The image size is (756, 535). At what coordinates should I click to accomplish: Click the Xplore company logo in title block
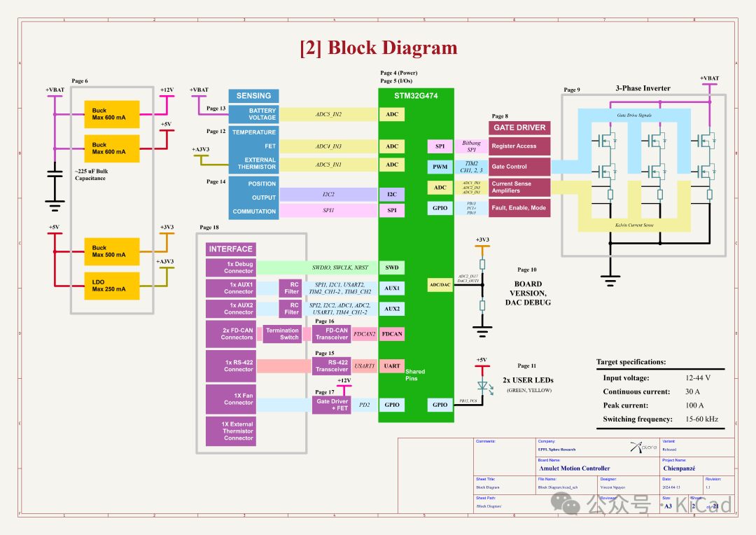(642, 447)
